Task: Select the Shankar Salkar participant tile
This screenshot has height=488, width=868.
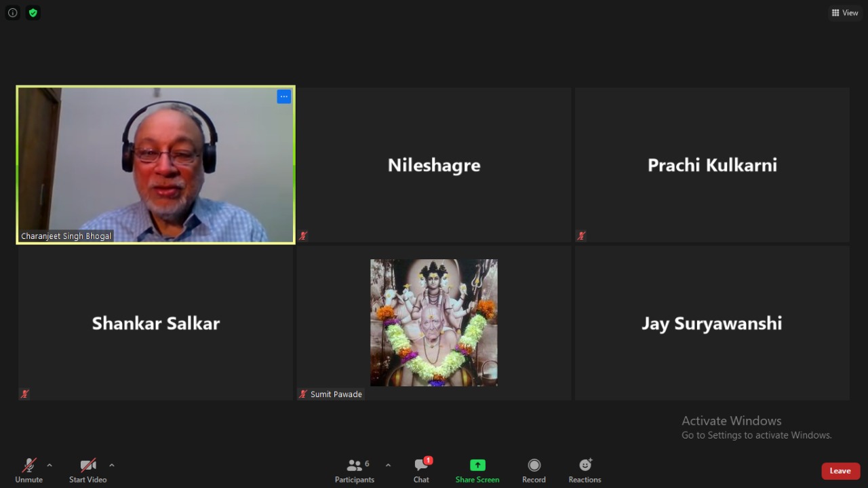Action: click(x=156, y=322)
